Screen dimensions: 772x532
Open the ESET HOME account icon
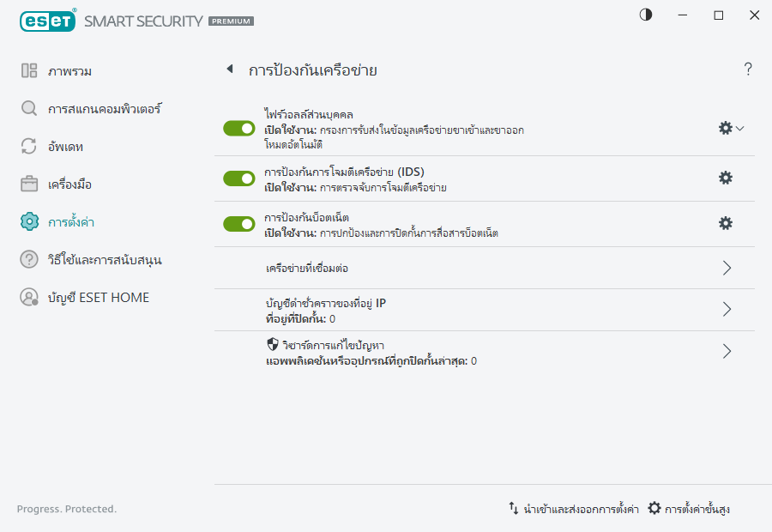[x=28, y=297]
